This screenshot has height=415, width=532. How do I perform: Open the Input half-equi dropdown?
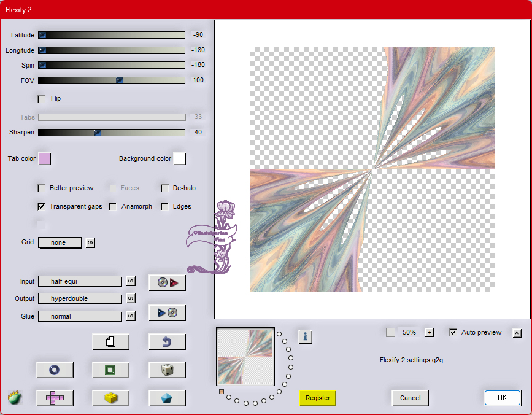80,281
